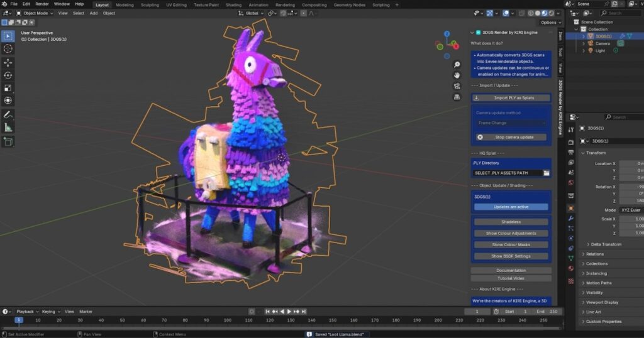Screen dimensions: 644x338
Task: Switch to rendered viewport shading
Action: pyautogui.click(x=551, y=13)
